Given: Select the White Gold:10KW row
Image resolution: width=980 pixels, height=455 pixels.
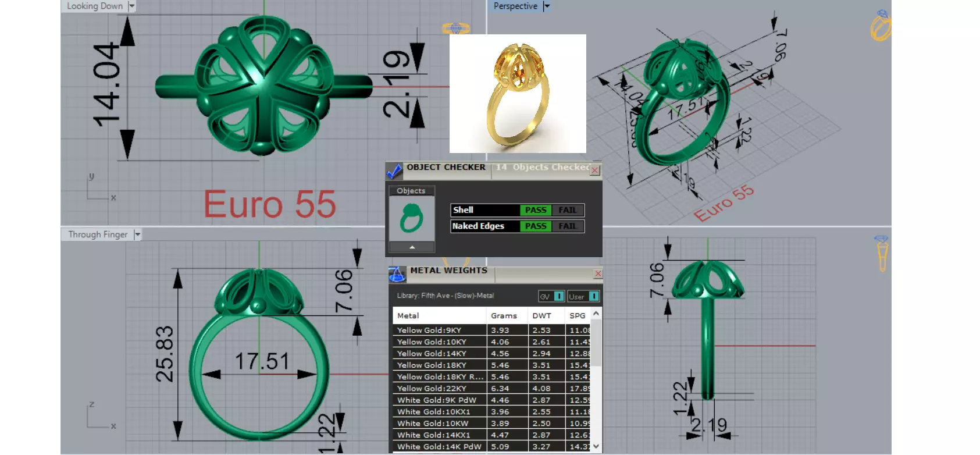Looking at the screenshot, I should (x=492, y=423).
